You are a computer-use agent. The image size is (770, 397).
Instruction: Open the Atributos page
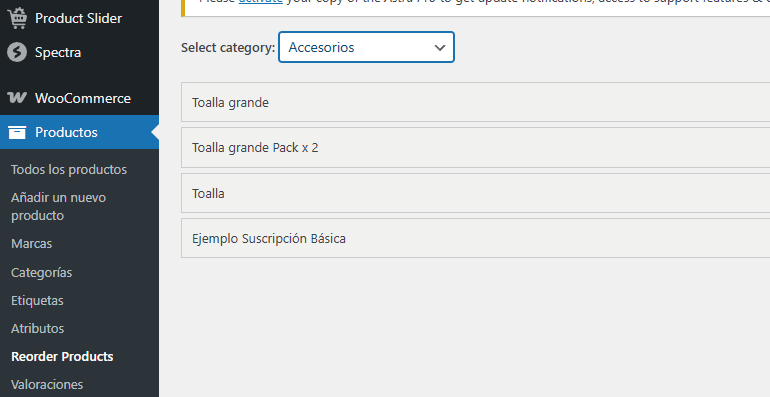pyautogui.click(x=37, y=328)
